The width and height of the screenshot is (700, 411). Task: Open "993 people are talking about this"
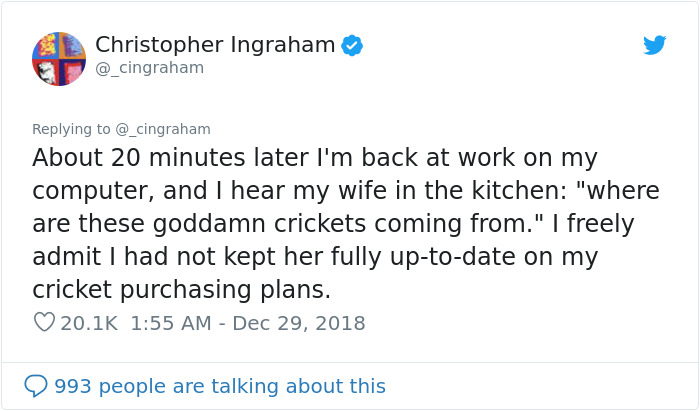coord(219,385)
